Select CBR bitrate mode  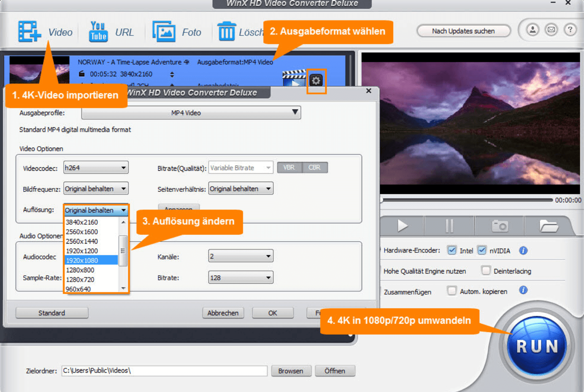(x=314, y=167)
